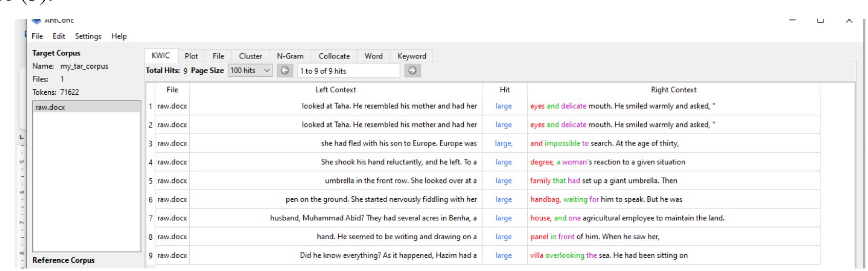
Task: Click the Hit column header
Action: coord(505,90)
